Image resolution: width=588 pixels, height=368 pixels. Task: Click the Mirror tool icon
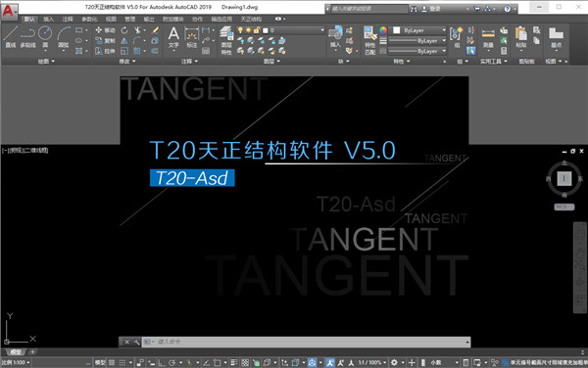(124, 40)
